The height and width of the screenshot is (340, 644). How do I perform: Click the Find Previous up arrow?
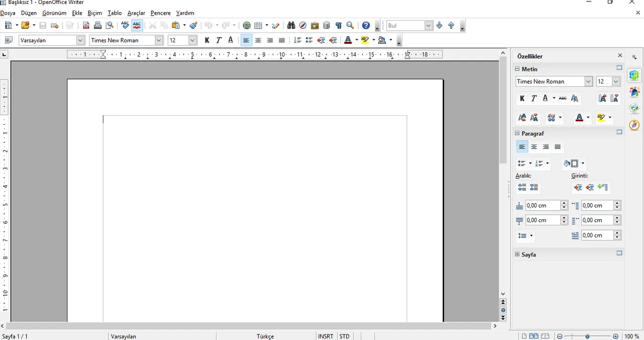point(451,25)
